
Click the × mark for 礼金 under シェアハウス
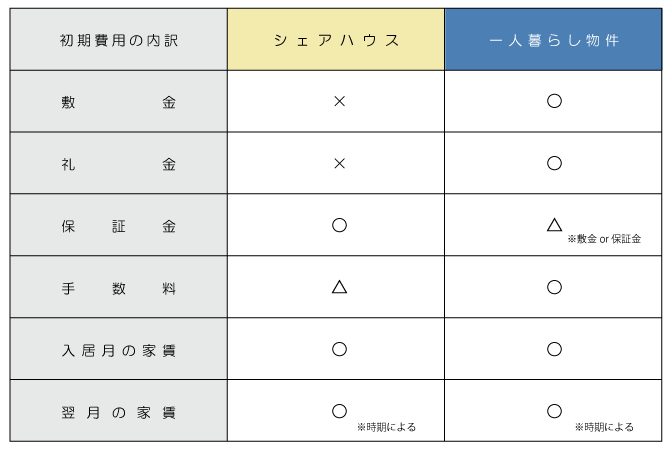[x=339, y=163]
